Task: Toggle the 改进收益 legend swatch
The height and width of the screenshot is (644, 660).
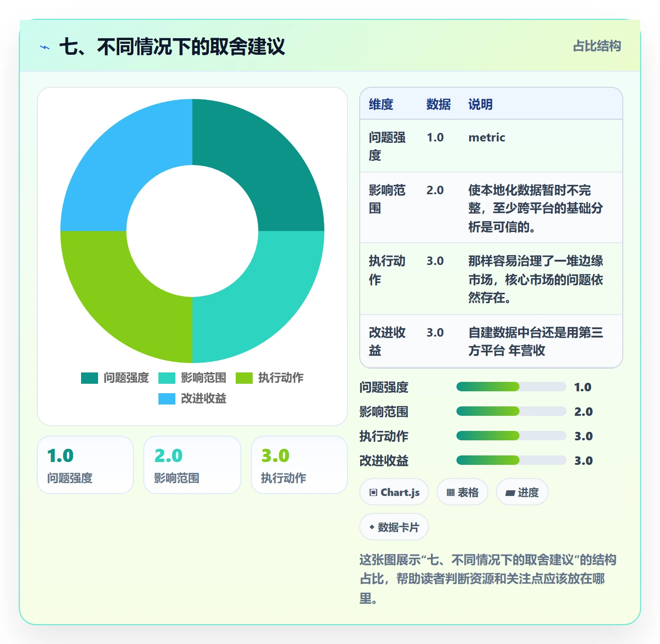Action: (x=167, y=398)
